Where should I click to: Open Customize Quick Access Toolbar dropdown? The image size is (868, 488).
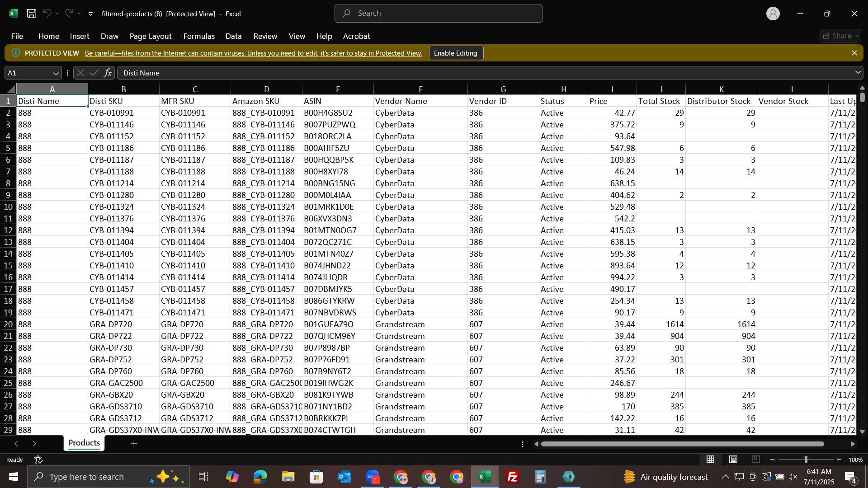point(90,14)
